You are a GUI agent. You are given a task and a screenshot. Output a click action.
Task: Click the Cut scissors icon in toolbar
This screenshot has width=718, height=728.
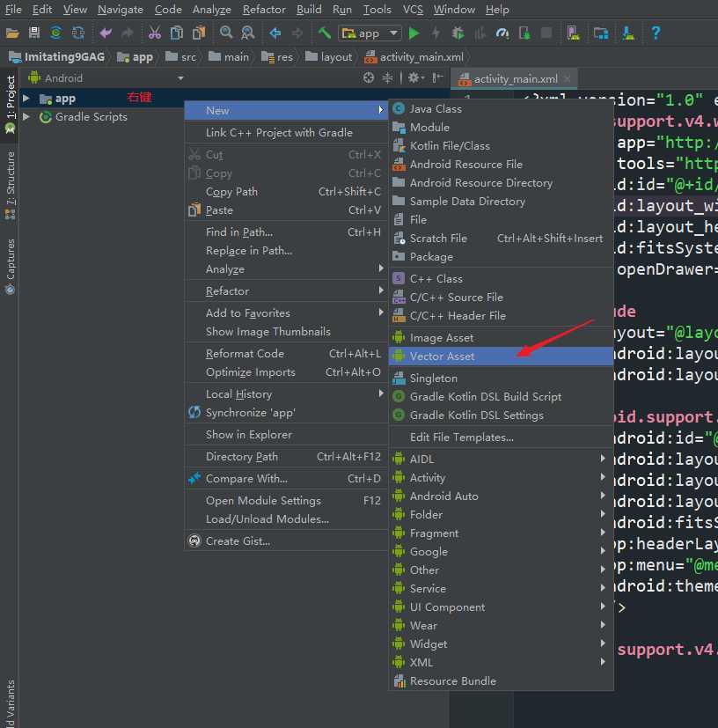click(x=155, y=33)
